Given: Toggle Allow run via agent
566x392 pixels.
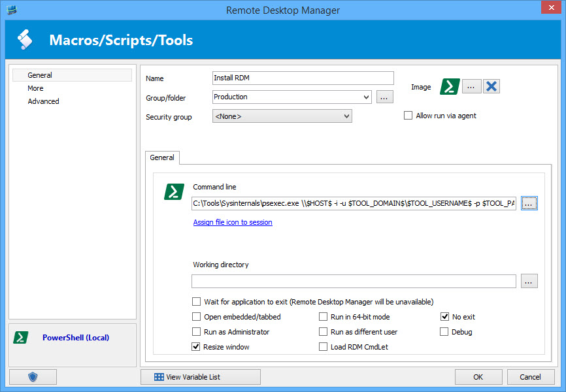Looking at the screenshot, I should click(408, 116).
